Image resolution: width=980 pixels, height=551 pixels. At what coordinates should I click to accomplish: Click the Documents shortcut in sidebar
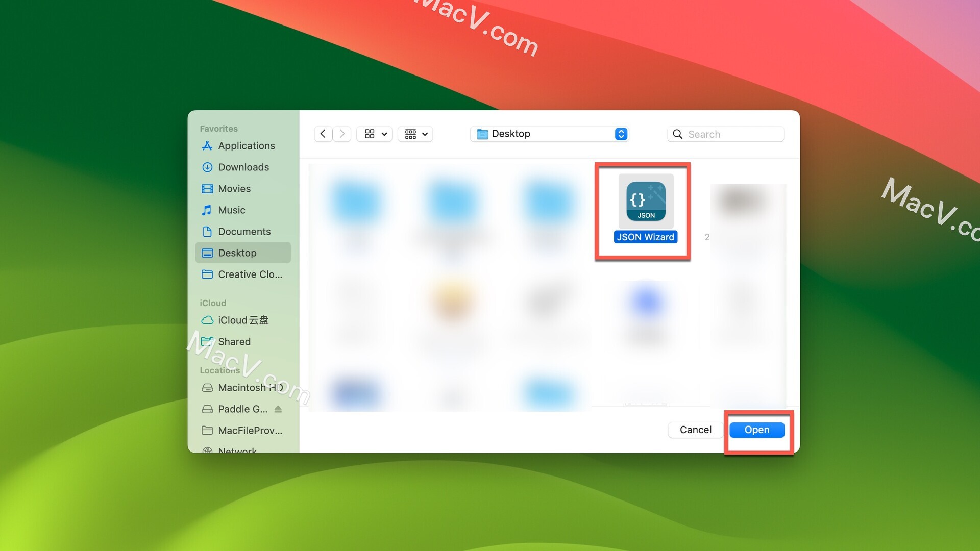point(243,232)
